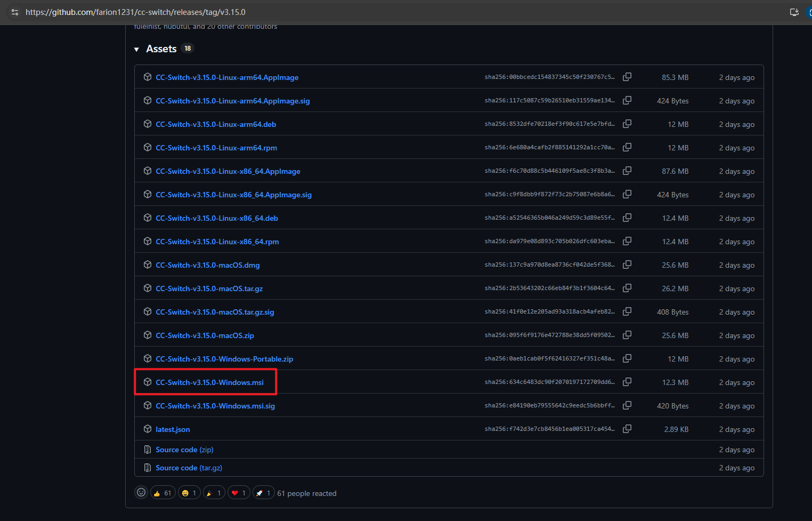Download CC-Switch-v3.15.0-Linux-arm64.deb

pos(216,124)
